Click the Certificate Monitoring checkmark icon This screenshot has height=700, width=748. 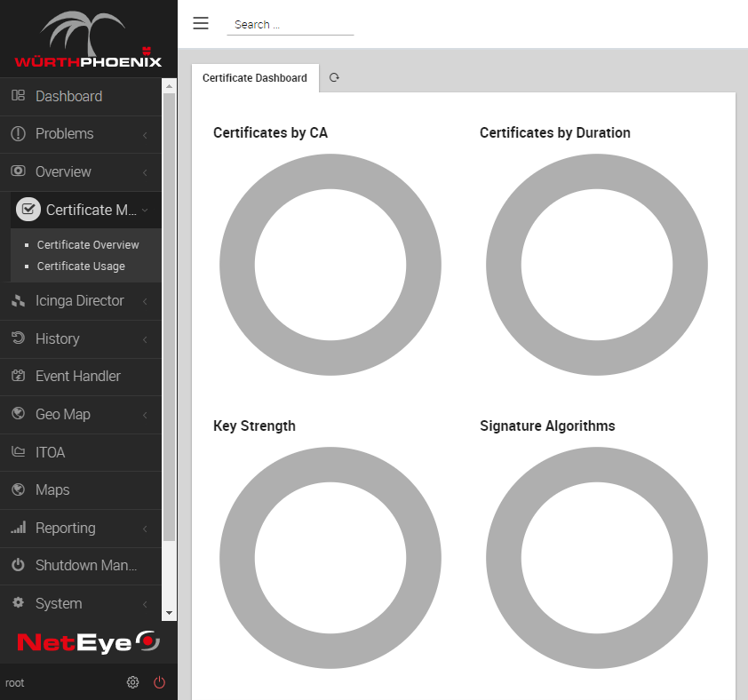[28, 209]
